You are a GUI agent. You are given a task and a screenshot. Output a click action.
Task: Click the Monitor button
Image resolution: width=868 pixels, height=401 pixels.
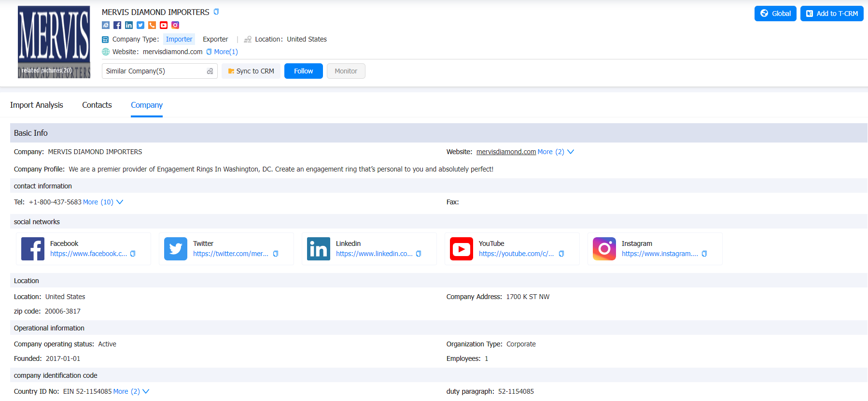tap(346, 71)
